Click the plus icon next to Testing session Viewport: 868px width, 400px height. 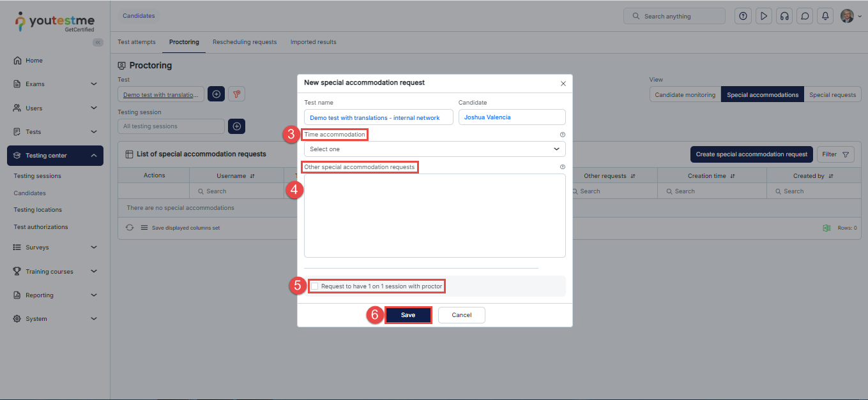point(236,126)
